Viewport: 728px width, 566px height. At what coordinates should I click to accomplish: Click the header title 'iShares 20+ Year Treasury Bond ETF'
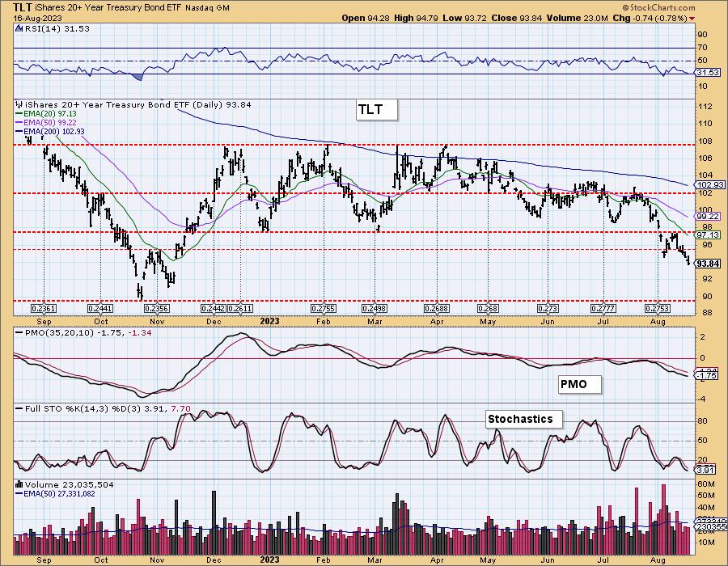[x=108, y=8]
